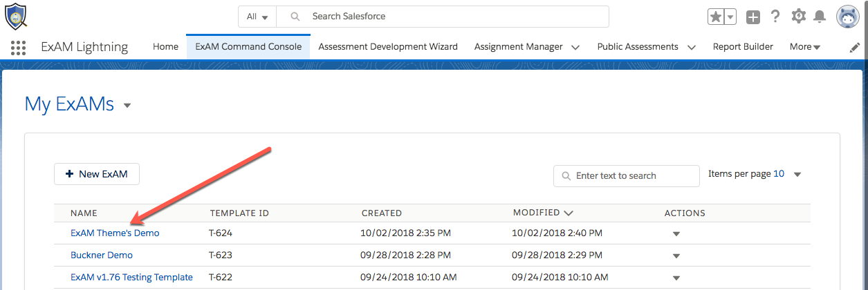
Task: Open actions menu for Buckner Demo row
Action: point(676,256)
